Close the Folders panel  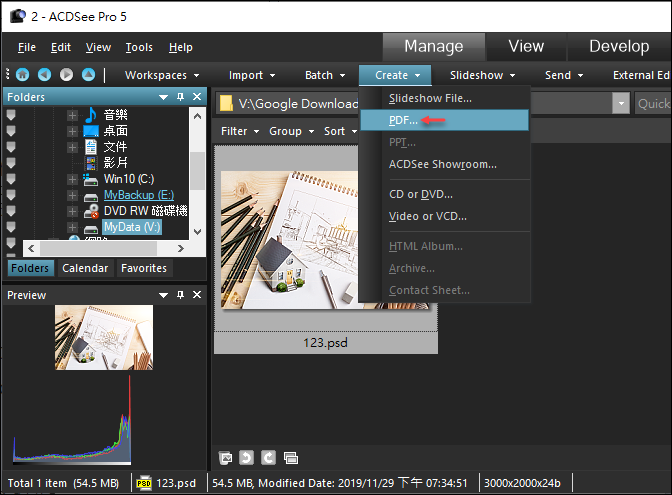197,97
